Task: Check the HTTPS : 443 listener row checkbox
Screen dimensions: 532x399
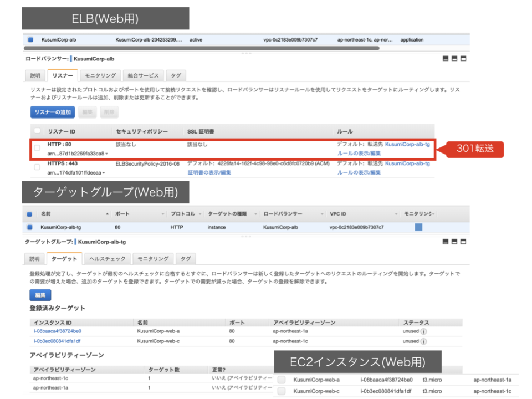Action: coord(37,167)
